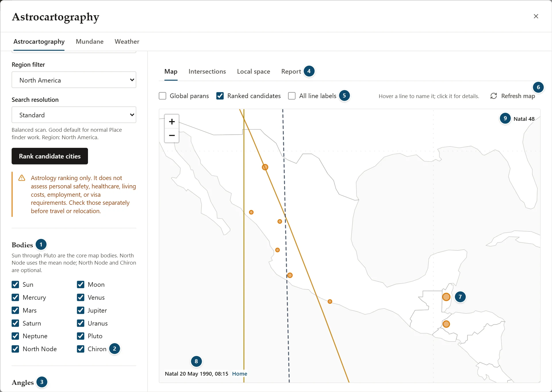Click the warning triangle icon

coord(22,178)
